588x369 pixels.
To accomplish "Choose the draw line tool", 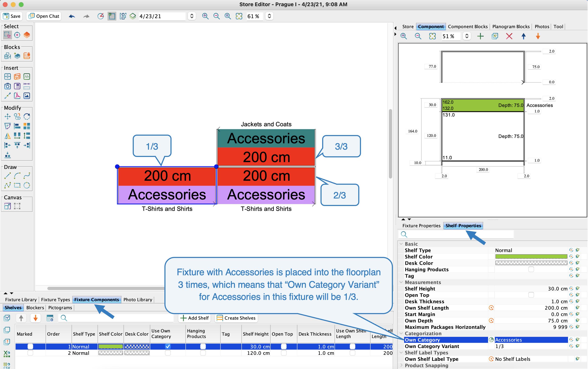I will point(8,176).
